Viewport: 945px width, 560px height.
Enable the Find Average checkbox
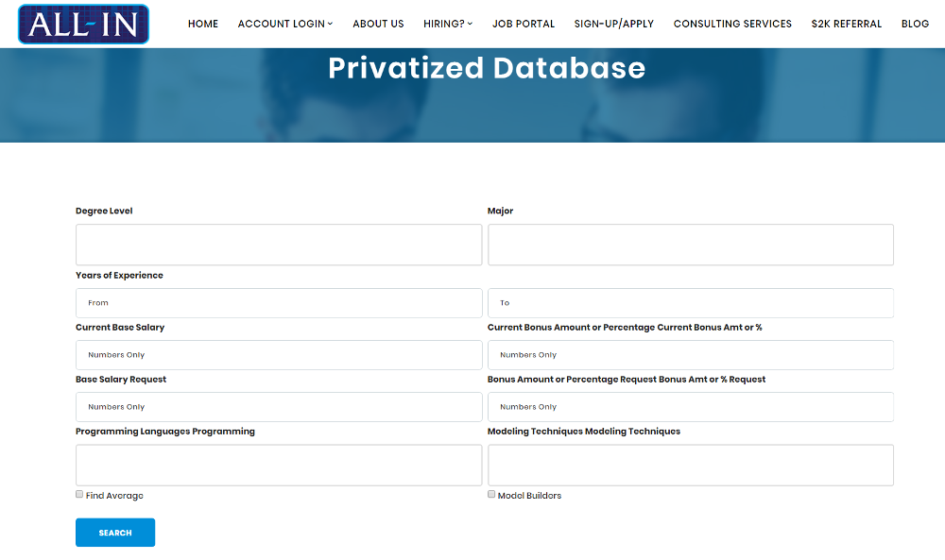(x=79, y=494)
